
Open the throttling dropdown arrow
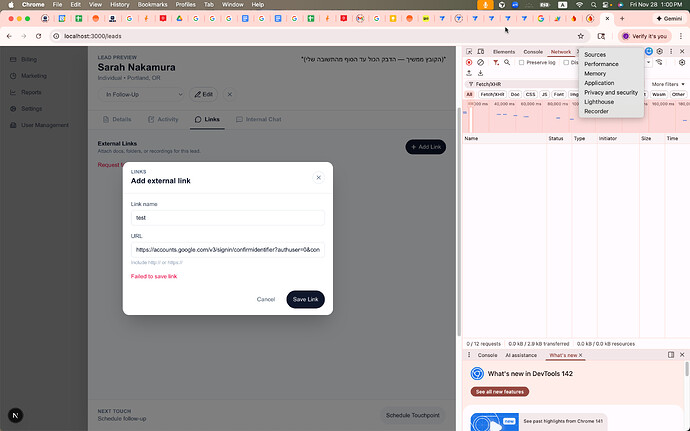coord(648,63)
